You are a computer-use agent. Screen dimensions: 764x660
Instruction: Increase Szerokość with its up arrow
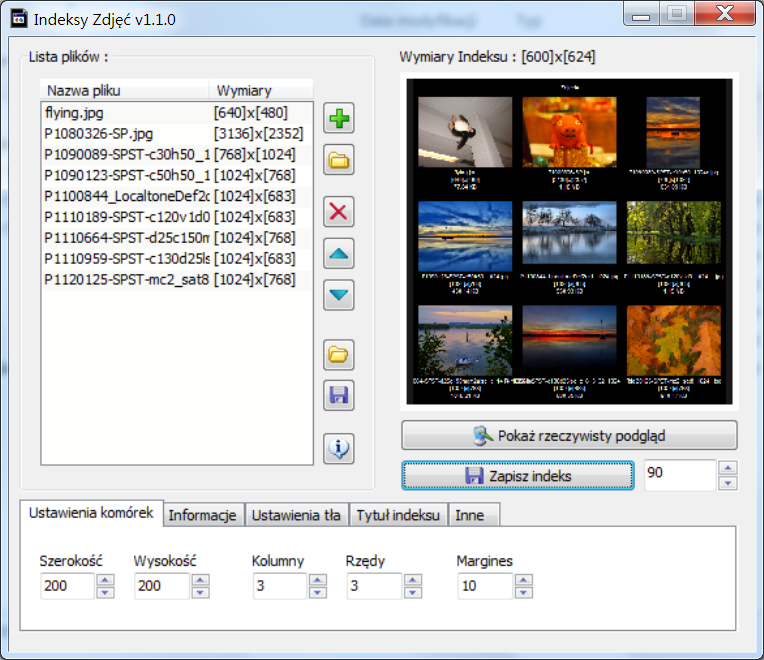106,580
